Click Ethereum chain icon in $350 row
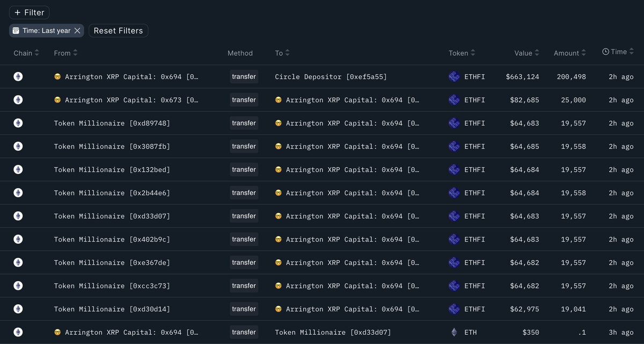The image size is (644, 344). coord(18,332)
